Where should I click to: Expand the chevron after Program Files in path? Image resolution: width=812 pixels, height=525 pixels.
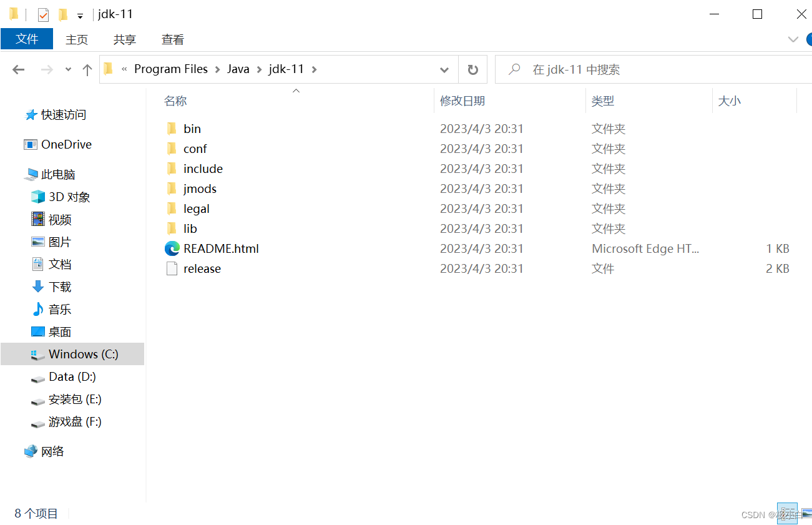pyautogui.click(x=217, y=69)
